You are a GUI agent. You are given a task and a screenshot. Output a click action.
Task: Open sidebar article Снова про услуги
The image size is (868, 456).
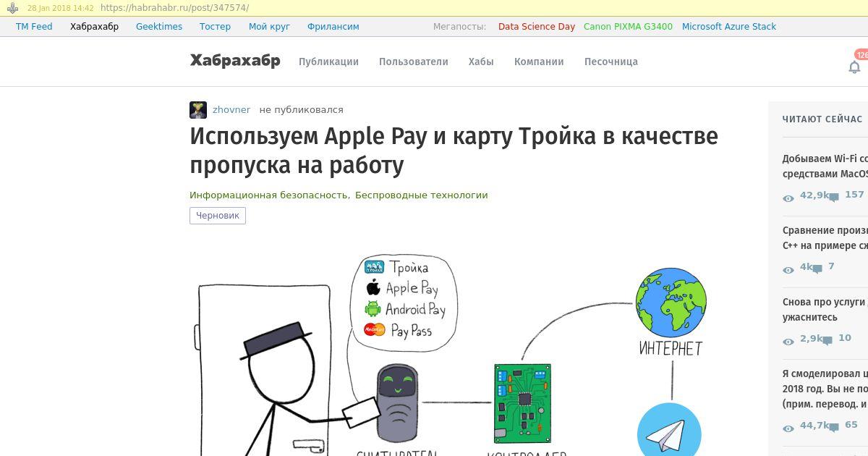(825, 309)
